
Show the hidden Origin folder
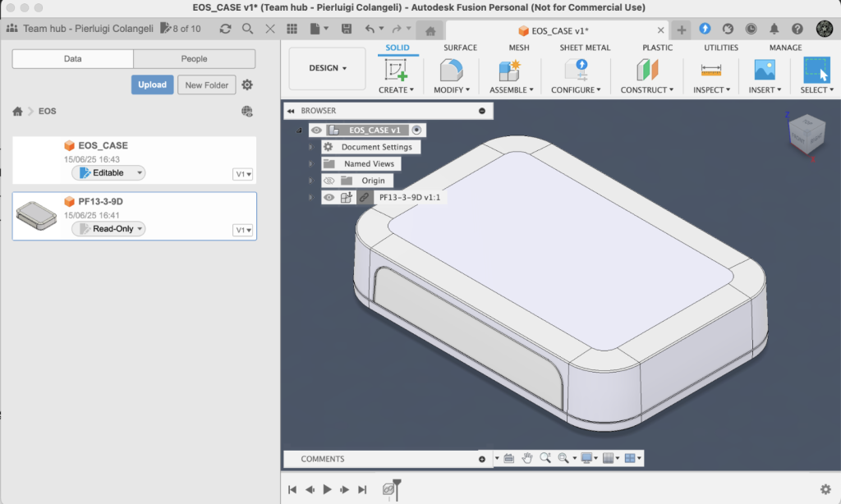[x=329, y=181]
